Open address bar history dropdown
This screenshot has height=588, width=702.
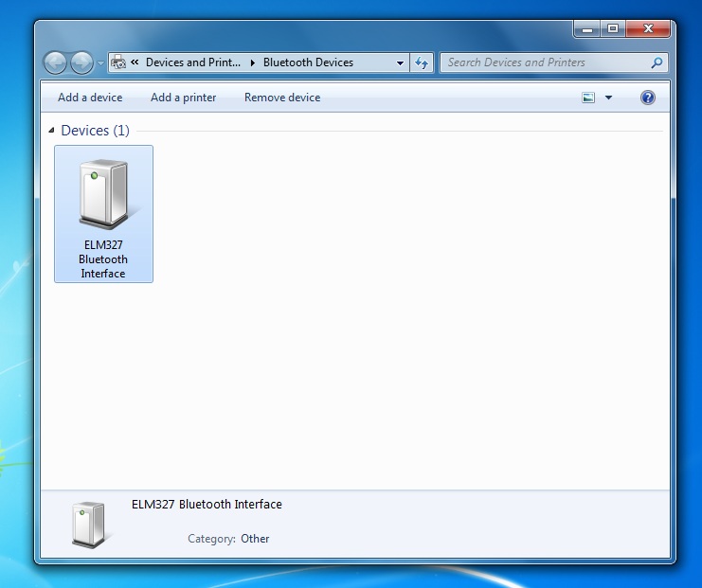tap(400, 63)
